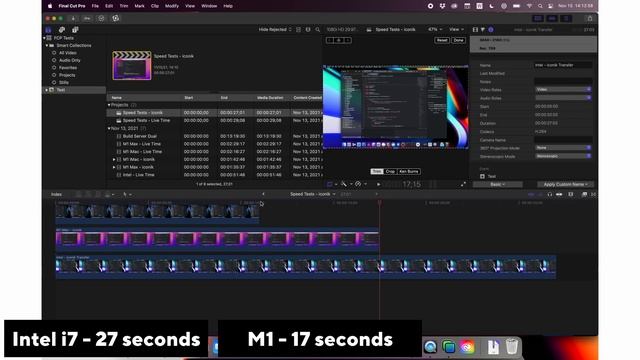
Task: Open the Libraries sidebar icon
Action: pyautogui.click(x=48, y=30)
